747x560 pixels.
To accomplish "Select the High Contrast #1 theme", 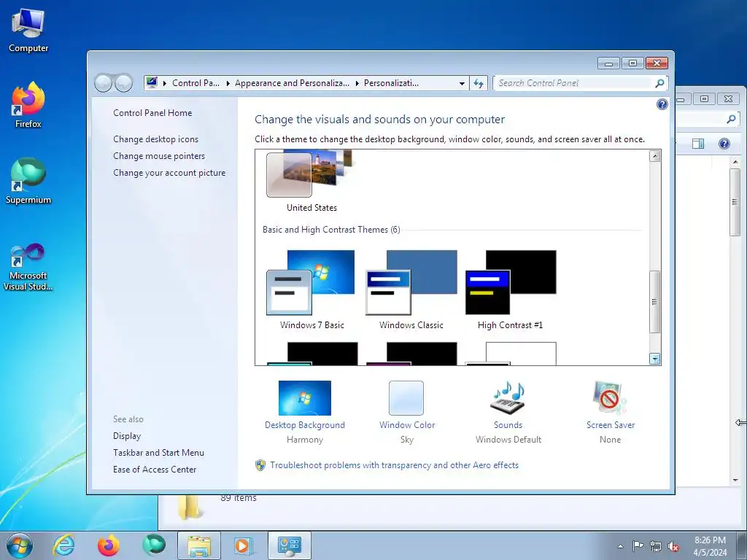I will click(510, 290).
